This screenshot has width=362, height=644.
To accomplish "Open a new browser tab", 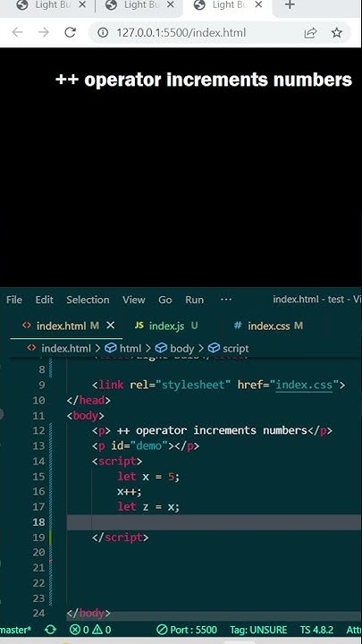I will [290, 5].
